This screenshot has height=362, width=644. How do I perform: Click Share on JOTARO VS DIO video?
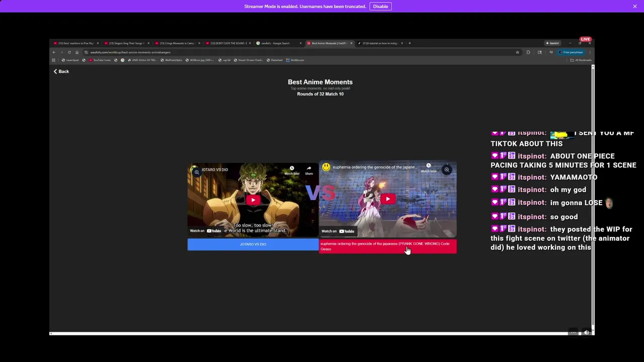tap(309, 170)
